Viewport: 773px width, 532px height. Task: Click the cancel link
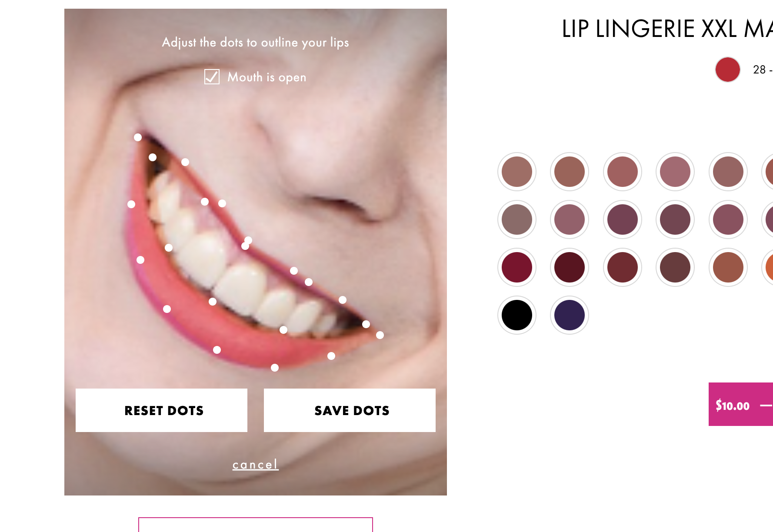[255, 465]
